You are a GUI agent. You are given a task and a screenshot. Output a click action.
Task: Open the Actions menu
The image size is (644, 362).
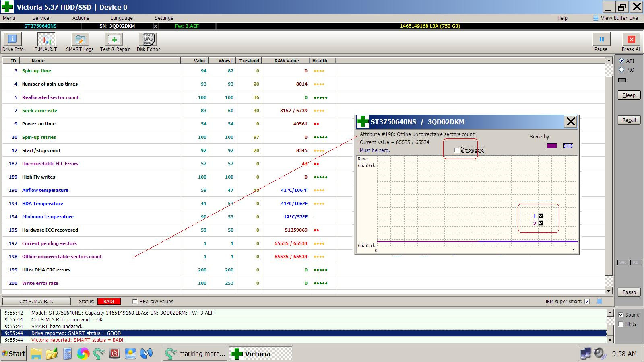point(81,18)
